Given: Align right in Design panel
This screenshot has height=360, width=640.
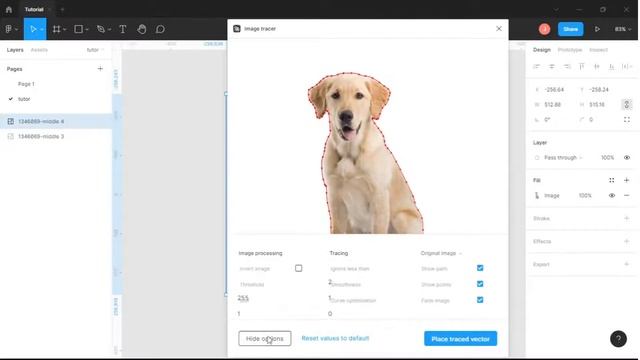Looking at the screenshot, I should pos(567,66).
